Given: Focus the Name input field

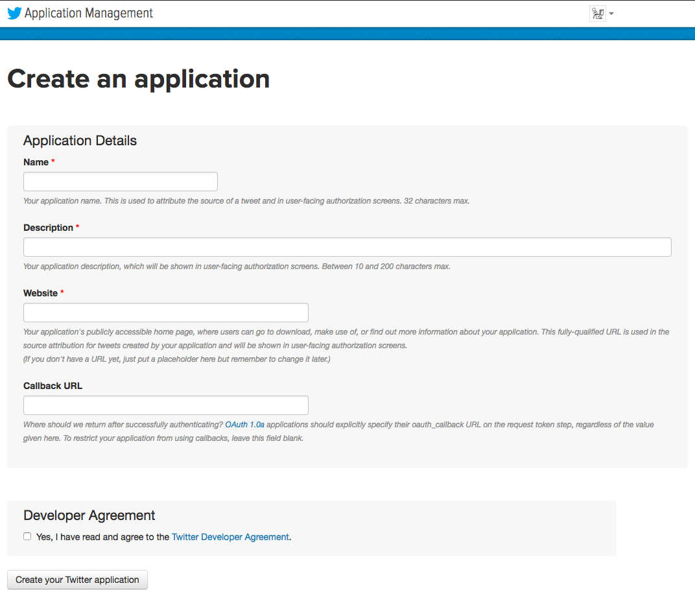Looking at the screenshot, I should [121, 182].
